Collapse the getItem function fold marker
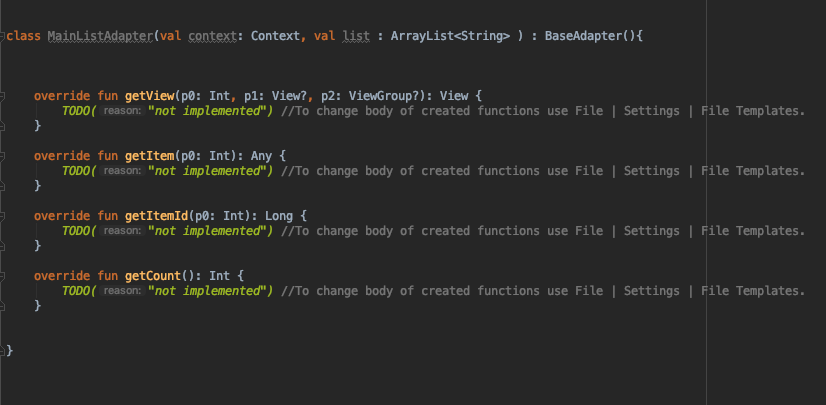This screenshot has width=826, height=405. [2, 156]
